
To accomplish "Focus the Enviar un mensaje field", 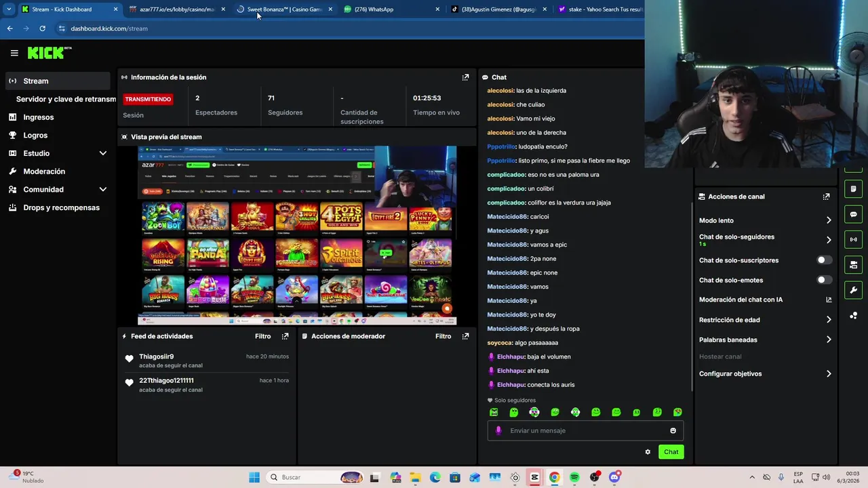I will (x=585, y=430).
